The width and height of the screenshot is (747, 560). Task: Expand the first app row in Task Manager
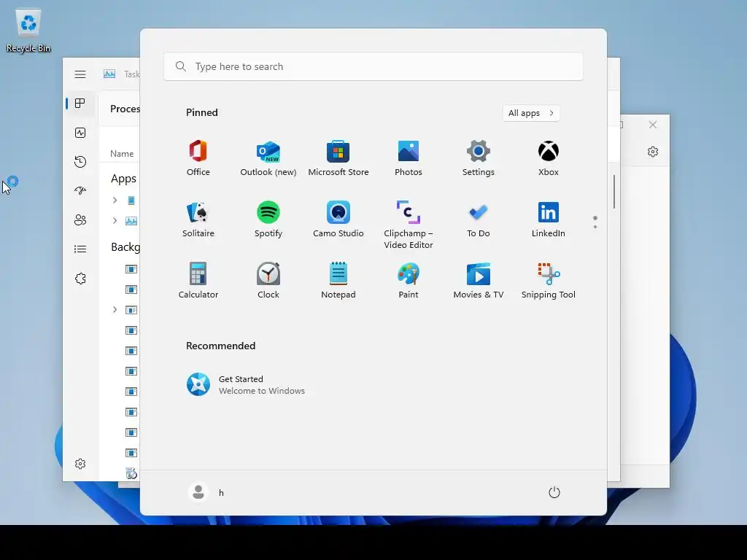(x=115, y=200)
